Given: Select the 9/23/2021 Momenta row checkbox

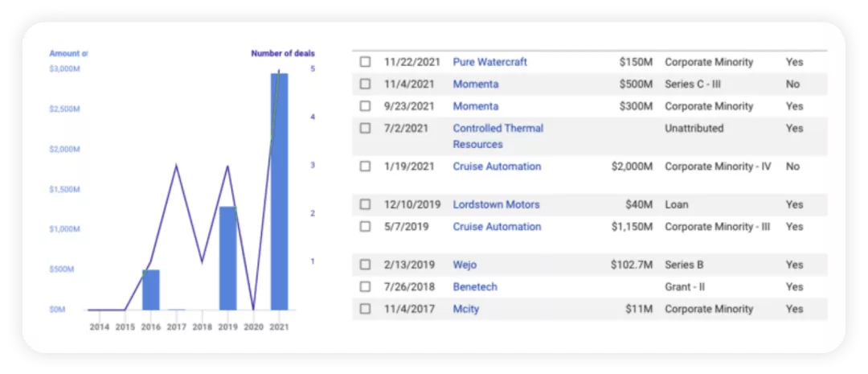Looking at the screenshot, I should point(365,106).
